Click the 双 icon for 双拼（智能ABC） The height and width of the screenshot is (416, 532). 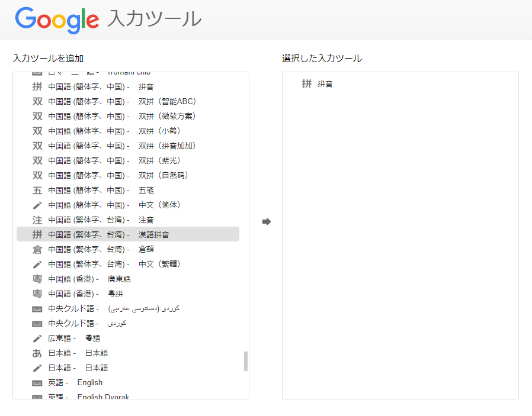[x=37, y=102]
